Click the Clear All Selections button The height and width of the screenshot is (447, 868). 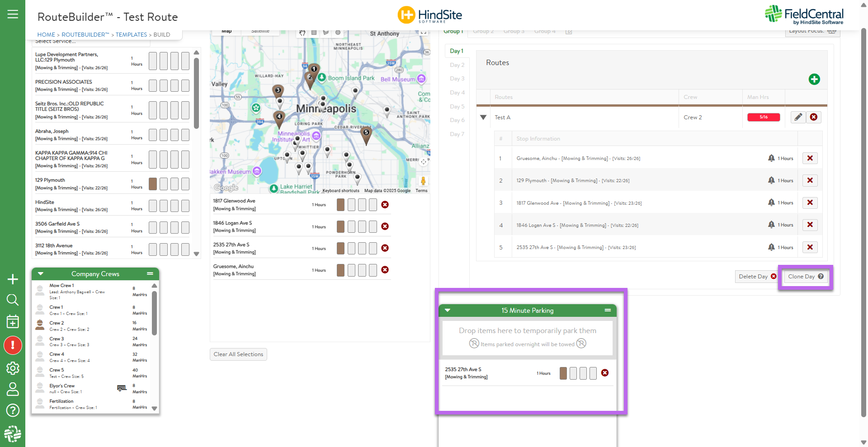pos(238,354)
